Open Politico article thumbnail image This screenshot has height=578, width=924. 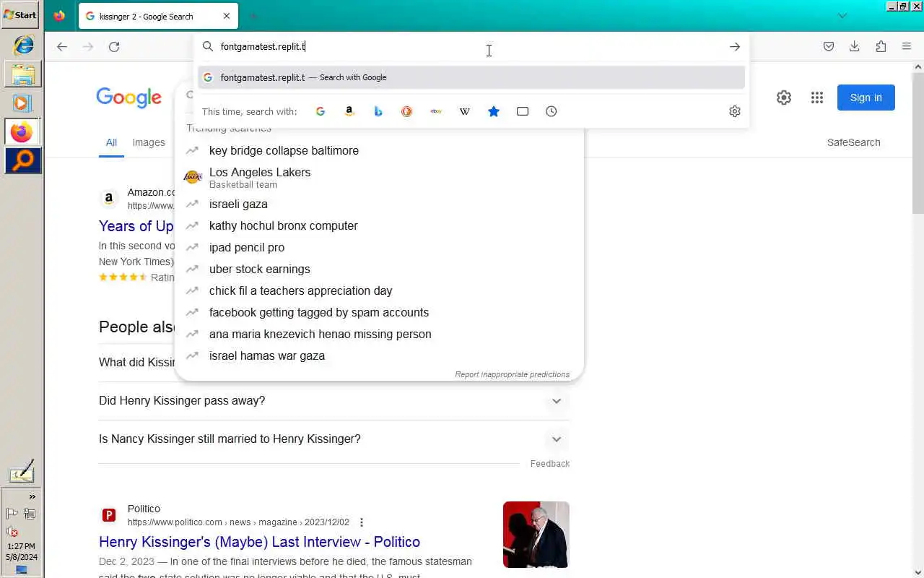click(x=536, y=535)
